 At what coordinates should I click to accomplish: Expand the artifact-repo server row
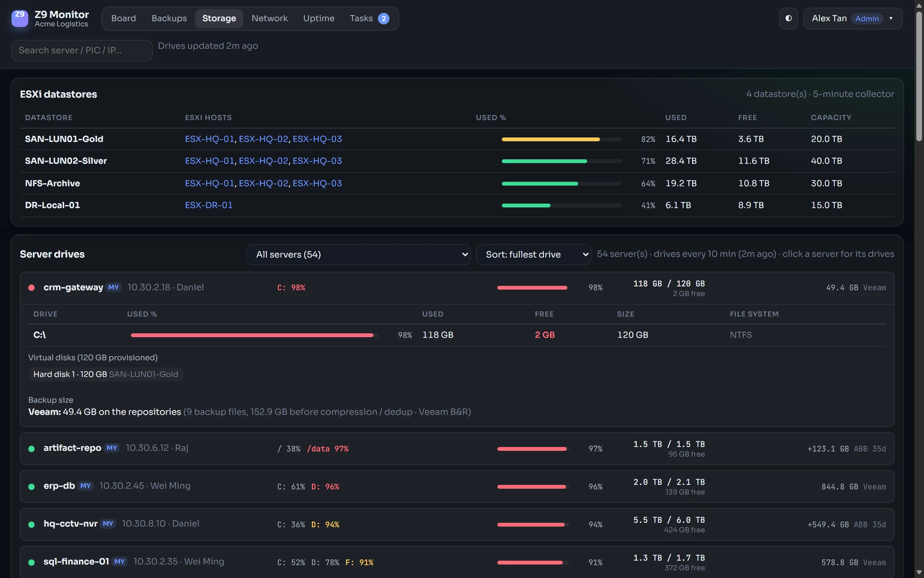pos(457,449)
